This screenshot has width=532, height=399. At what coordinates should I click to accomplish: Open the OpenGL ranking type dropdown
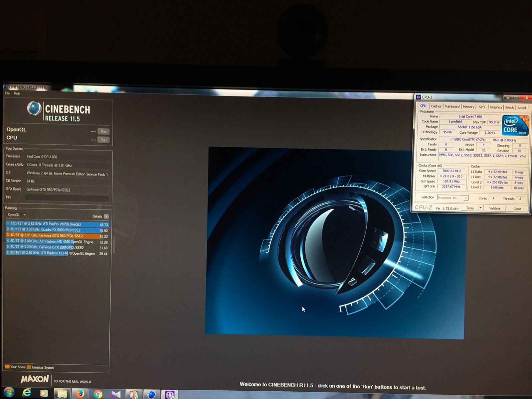(17, 215)
